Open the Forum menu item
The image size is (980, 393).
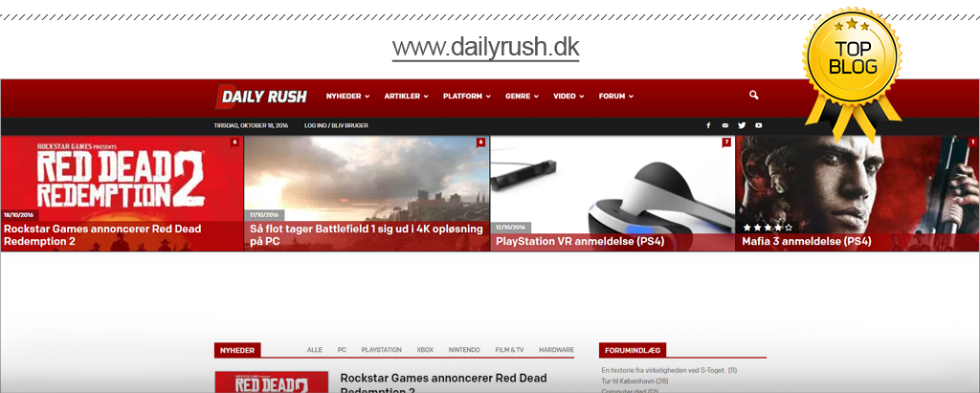[x=616, y=97]
